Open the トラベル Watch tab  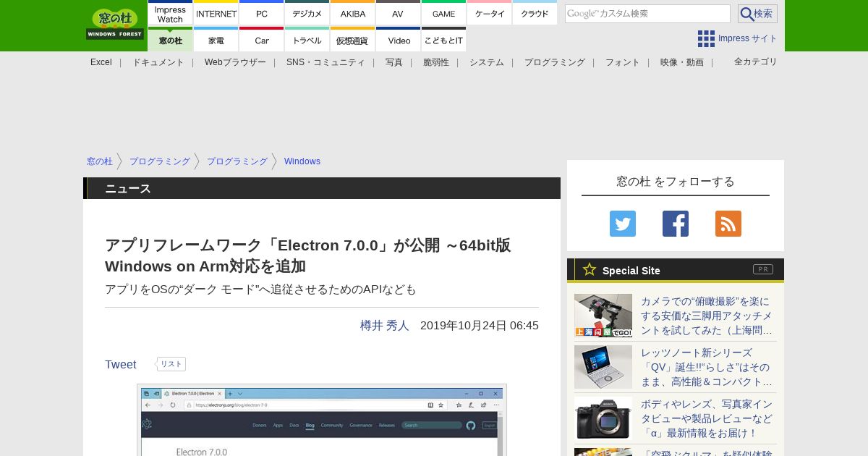(x=307, y=40)
